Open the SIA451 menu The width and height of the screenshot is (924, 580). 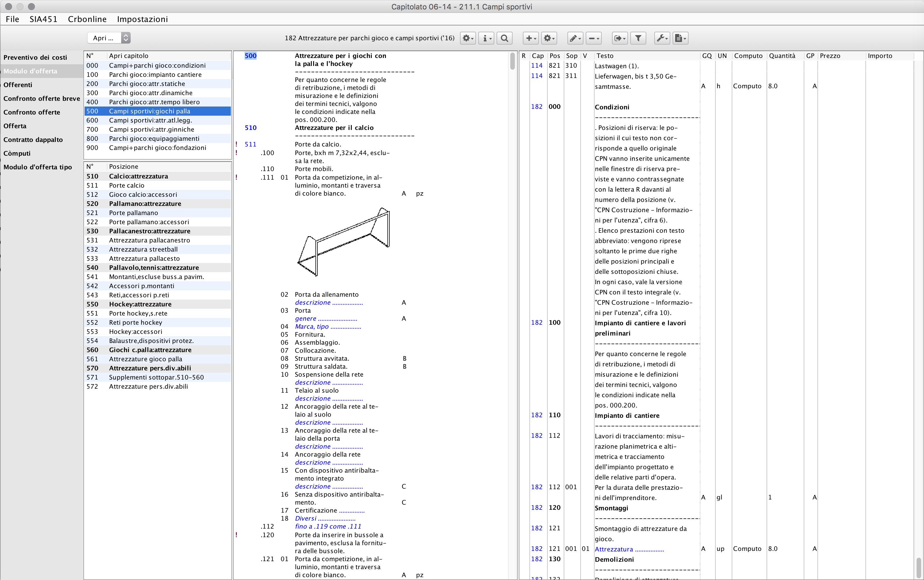tap(43, 19)
